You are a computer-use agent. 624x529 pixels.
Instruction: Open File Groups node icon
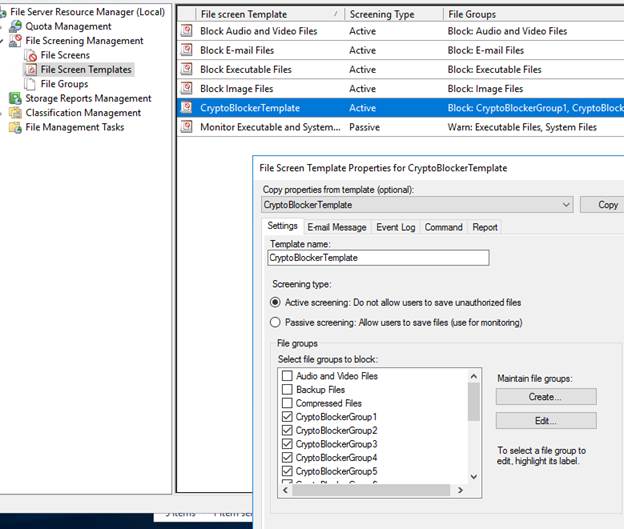tap(31, 84)
